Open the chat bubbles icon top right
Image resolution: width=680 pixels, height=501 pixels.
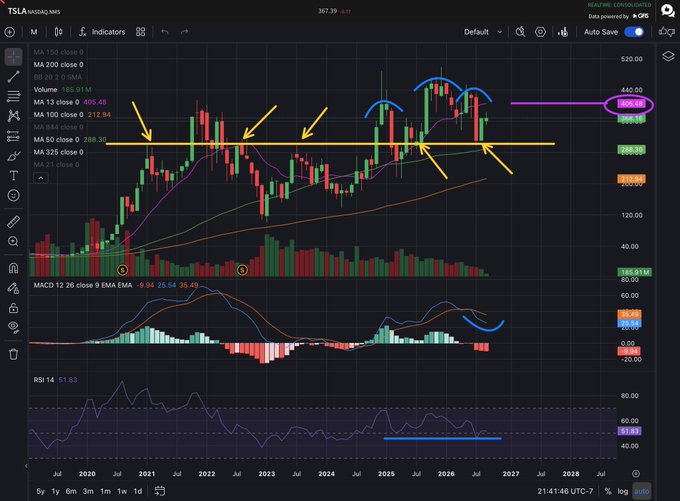(x=668, y=10)
